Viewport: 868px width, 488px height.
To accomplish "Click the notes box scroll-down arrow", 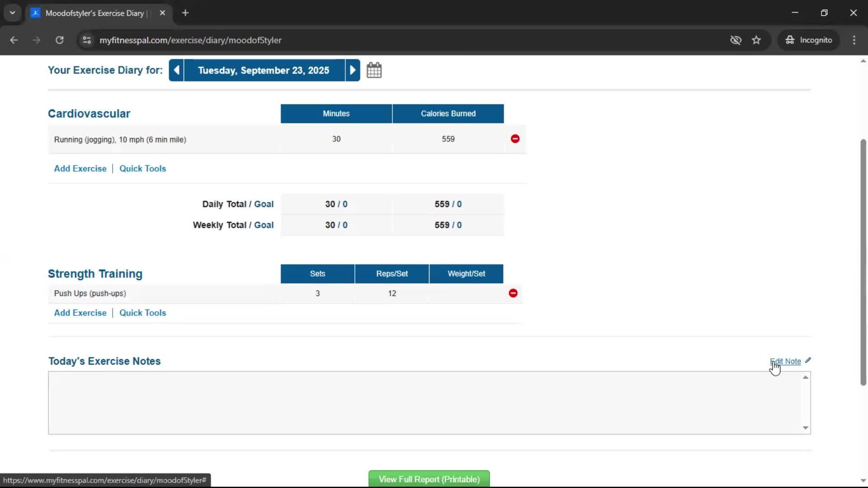I will [806, 428].
